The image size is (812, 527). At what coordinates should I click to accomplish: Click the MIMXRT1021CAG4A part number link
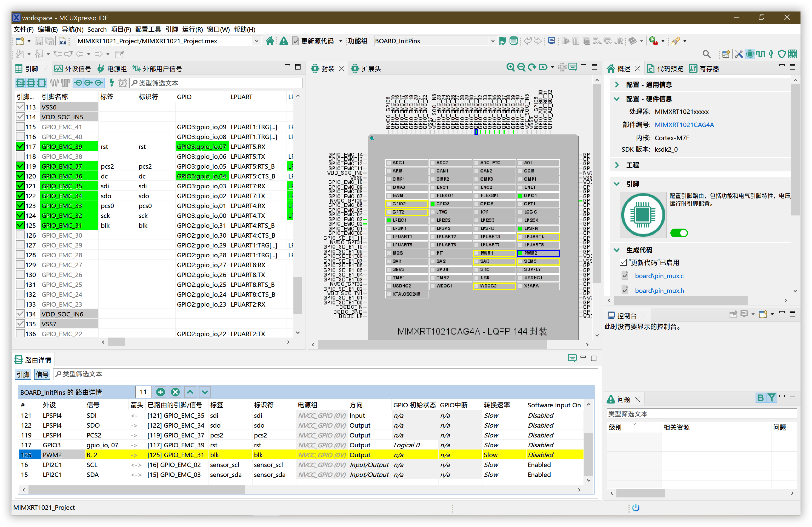(684, 125)
